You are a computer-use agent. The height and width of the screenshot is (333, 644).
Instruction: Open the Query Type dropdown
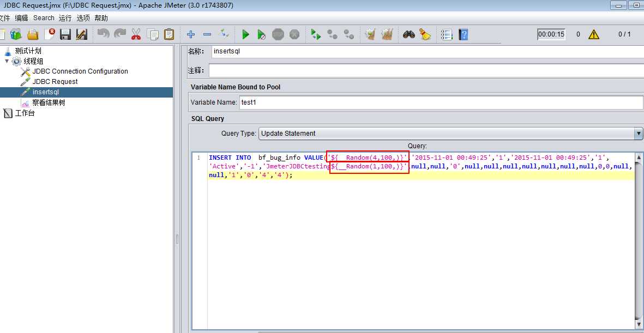450,134
